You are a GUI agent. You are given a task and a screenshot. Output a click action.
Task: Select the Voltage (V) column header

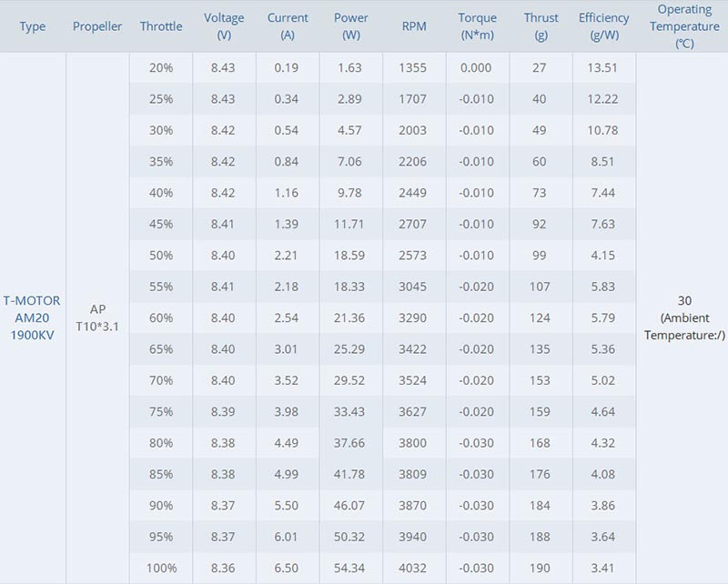pyautogui.click(x=224, y=26)
